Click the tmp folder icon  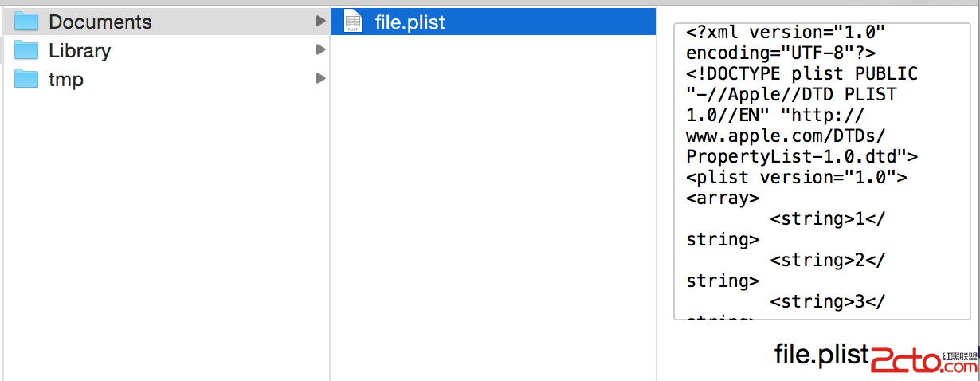tap(26, 79)
